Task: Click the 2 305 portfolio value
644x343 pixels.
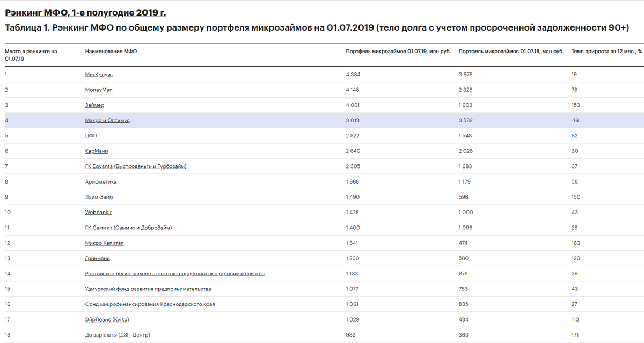Action: pyautogui.click(x=354, y=166)
